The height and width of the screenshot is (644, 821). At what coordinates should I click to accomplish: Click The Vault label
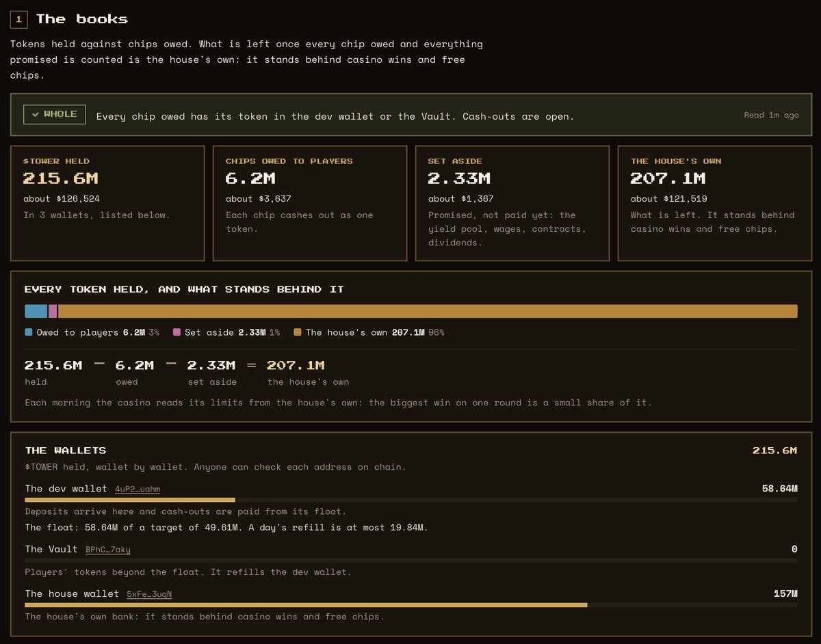click(x=51, y=549)
